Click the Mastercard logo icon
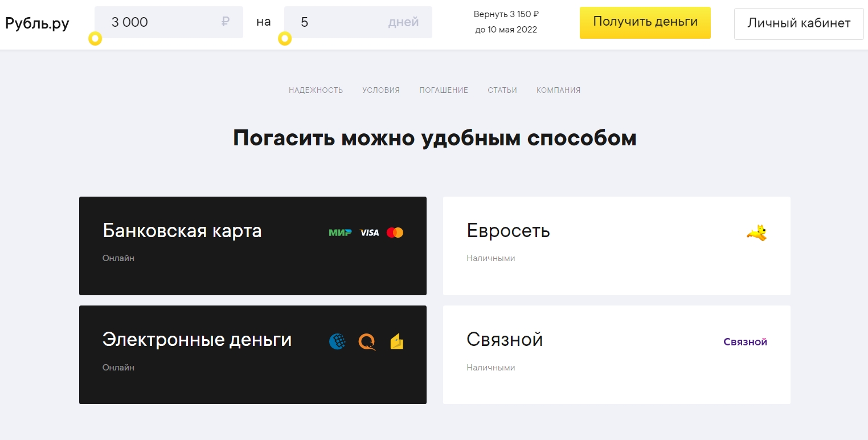 pos(395,233)
